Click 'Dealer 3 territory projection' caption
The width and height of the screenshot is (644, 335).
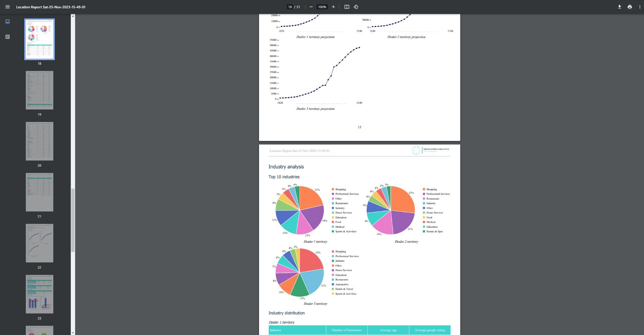[x=315, y=109]
